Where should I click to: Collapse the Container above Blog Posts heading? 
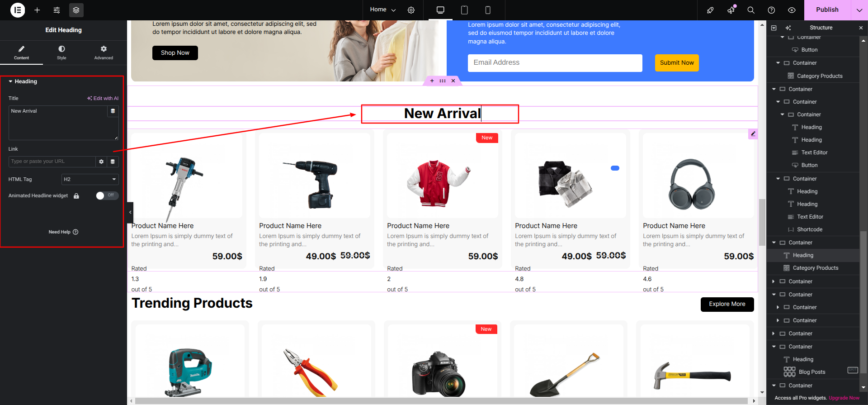point(774,347)
